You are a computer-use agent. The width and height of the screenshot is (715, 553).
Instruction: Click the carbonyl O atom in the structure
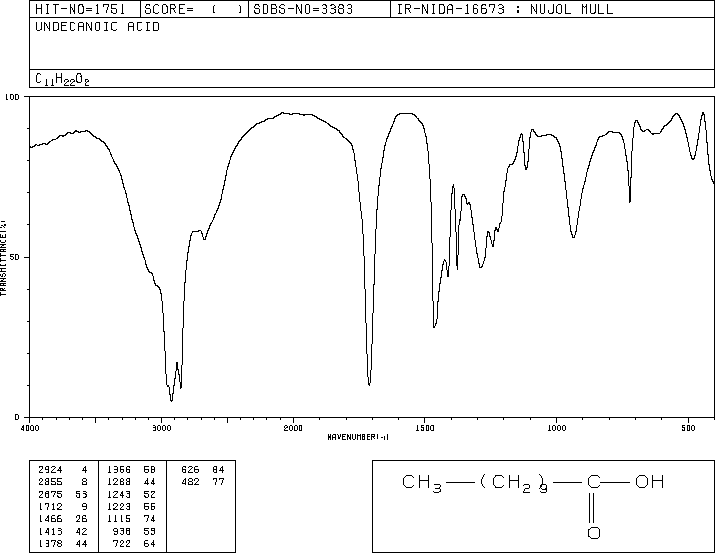point(594,532)
